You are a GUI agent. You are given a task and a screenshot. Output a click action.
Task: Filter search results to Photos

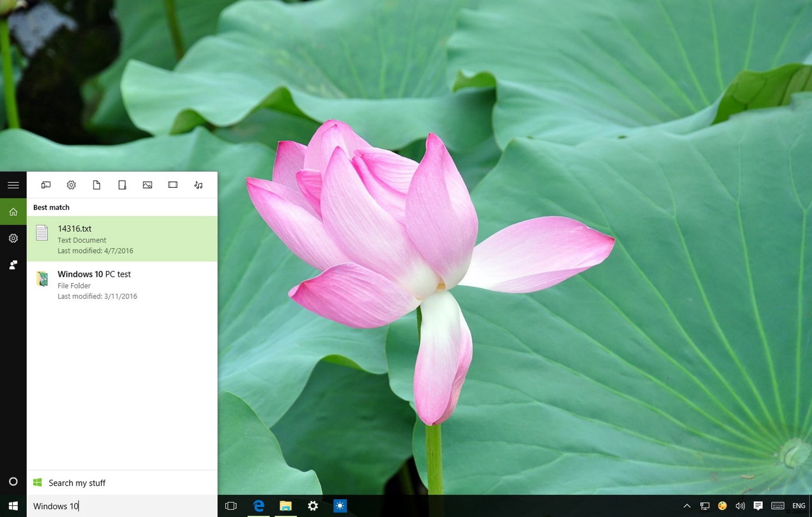(148, 185)
